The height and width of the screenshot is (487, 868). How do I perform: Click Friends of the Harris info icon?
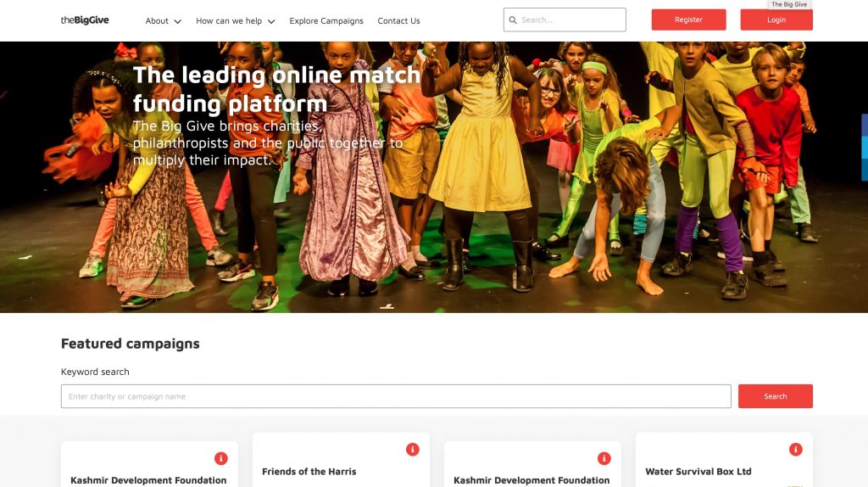413,450
